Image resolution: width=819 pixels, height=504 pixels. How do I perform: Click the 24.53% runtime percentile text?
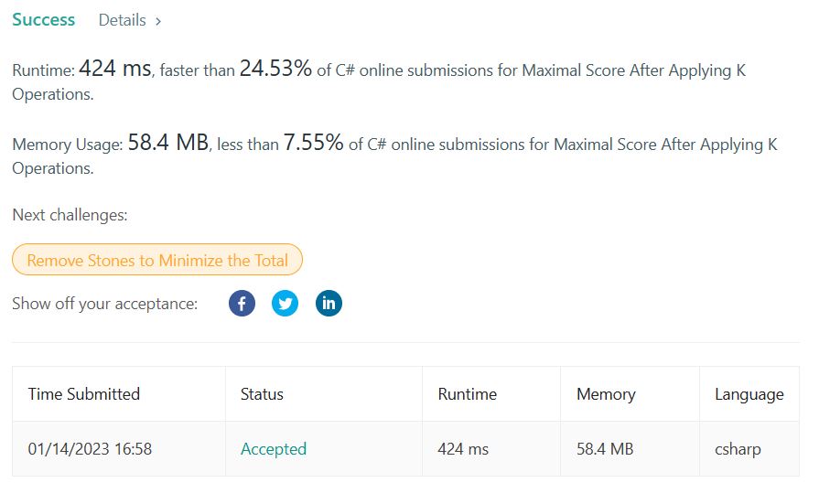(275, 69)
